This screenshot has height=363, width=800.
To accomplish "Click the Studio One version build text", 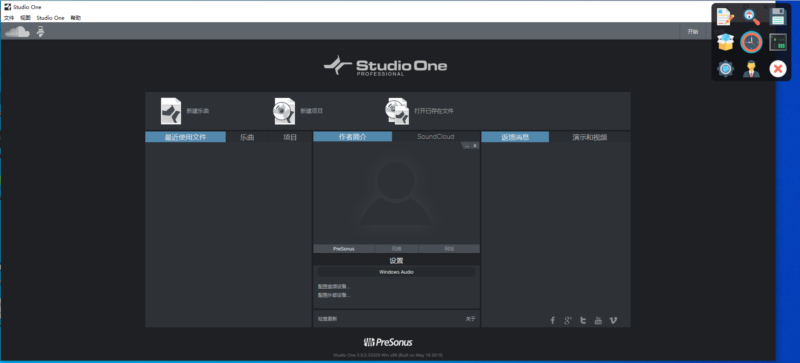I will tap(388, 354).
